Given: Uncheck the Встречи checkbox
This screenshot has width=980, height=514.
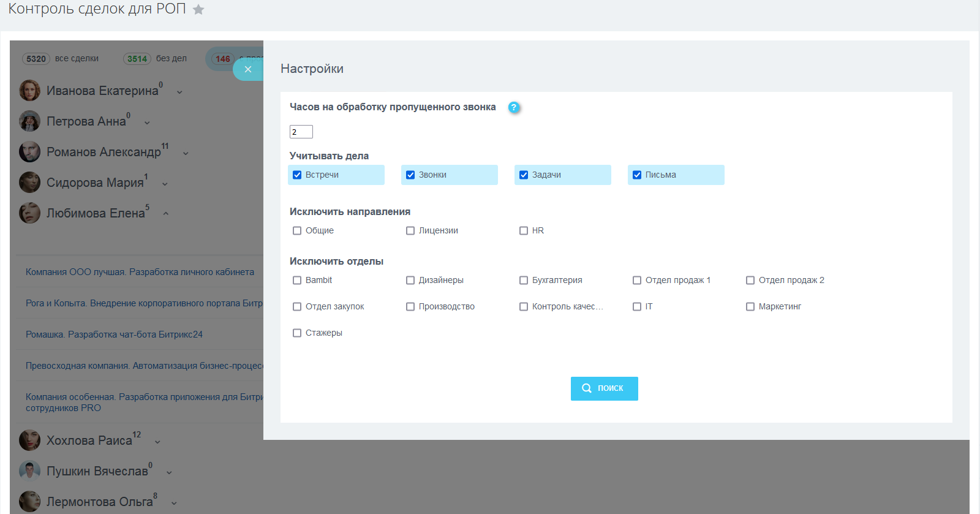Looking at the screenshot, I should click(x=297, y=175).
